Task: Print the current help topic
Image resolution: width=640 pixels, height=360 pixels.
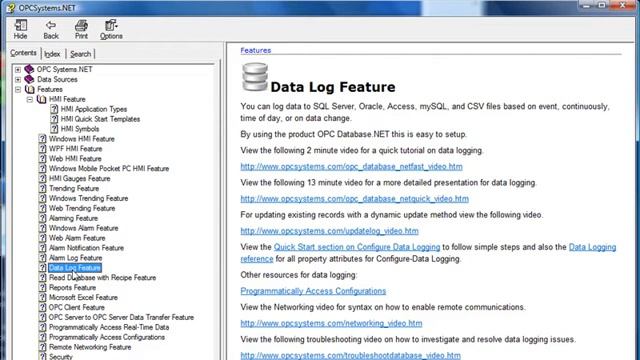Action: pos(81,29)
